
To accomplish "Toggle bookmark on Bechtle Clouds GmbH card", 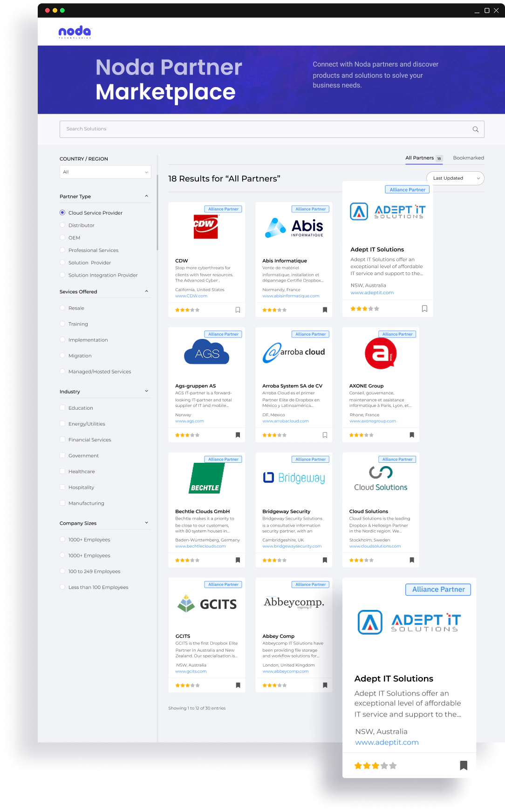I will pos(238,560).
